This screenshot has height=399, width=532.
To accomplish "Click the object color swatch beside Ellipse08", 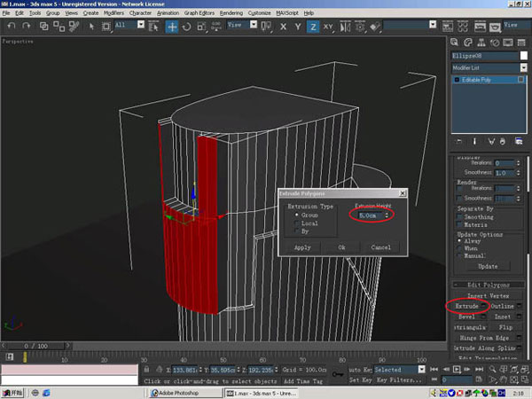I will click(x=522, y=55).
